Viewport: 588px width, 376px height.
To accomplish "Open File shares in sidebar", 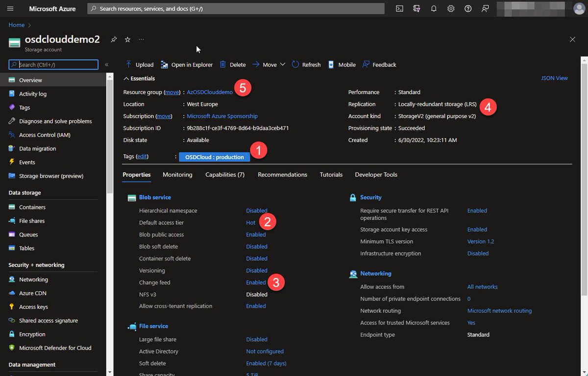I will click(32, 221).
